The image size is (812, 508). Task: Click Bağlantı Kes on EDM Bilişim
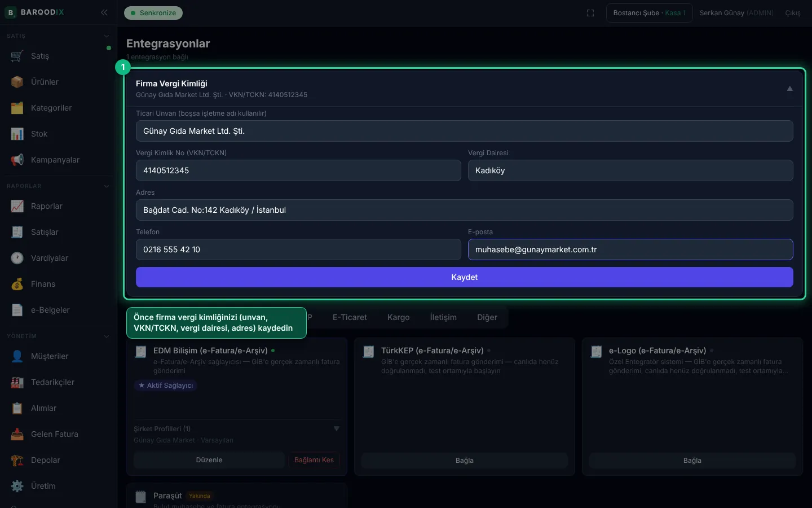314,460
